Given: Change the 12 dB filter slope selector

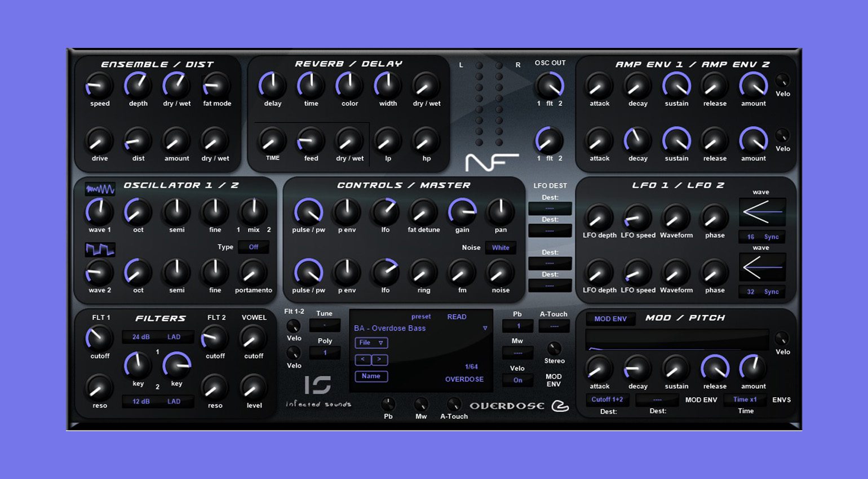Looking at the screenshot, I should point(141,402).
